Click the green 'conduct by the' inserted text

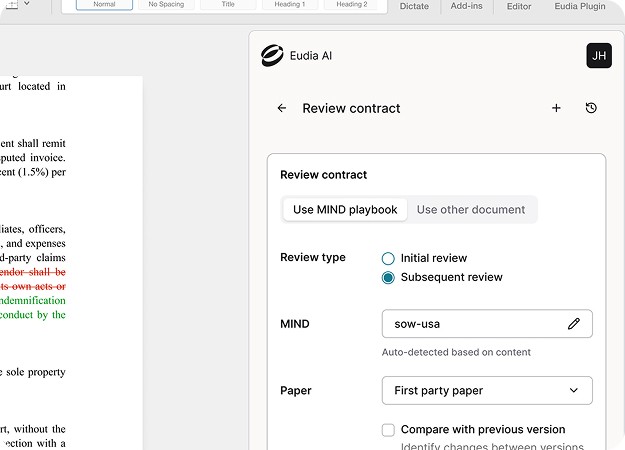[33, 315]
